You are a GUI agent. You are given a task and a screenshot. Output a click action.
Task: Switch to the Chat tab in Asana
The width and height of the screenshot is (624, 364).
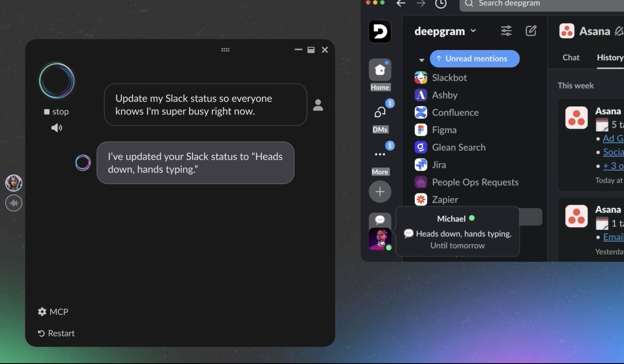(x=571, y=58)
